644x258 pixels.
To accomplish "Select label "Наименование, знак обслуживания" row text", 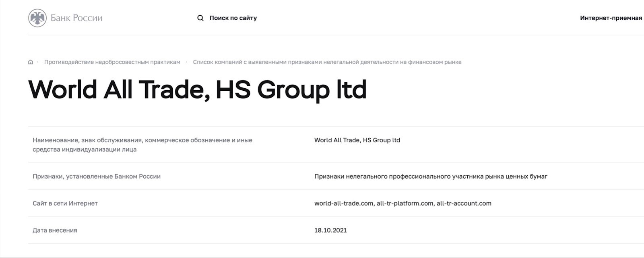I will click(x=142, y=145).
